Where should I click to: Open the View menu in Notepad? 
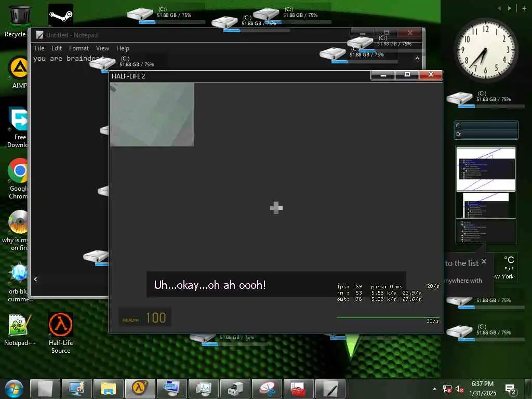click(102, 48)
